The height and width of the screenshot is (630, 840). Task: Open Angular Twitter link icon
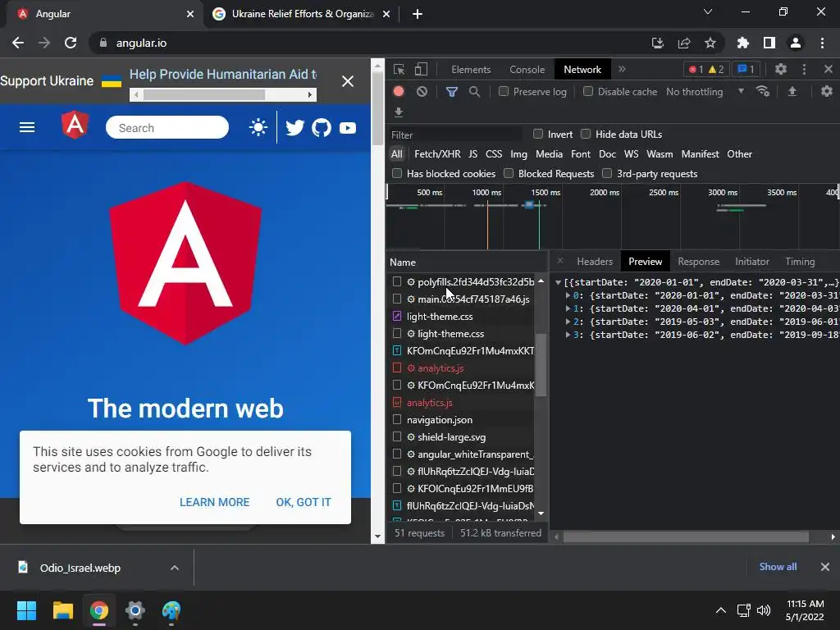tap(294, 128)
